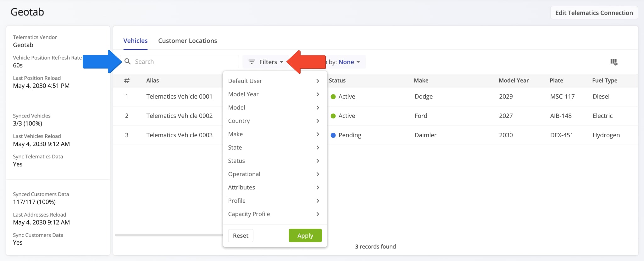
Task: Expand the Country filter option
Action: pyautogui.click(x=275, y=121)
